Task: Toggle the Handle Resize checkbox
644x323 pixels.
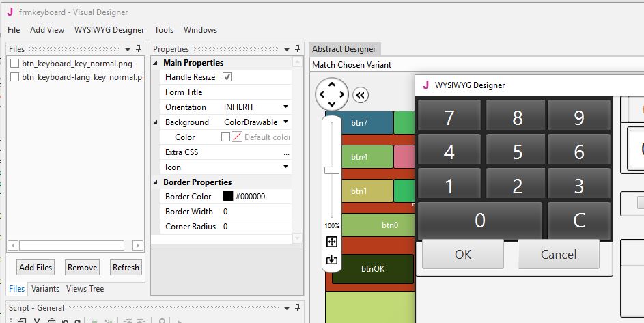Action: [x=227, y=77]
